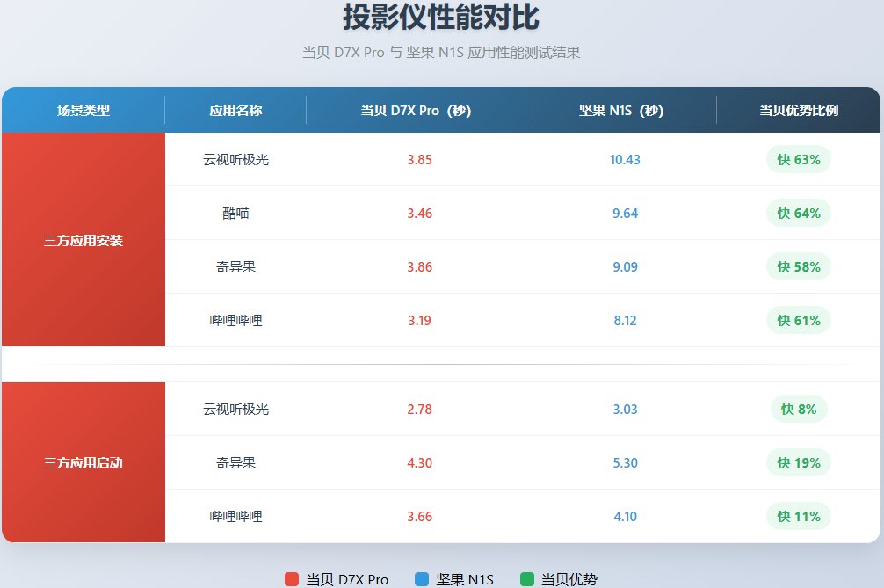Open the 应用名称 column header

(234, 110)
